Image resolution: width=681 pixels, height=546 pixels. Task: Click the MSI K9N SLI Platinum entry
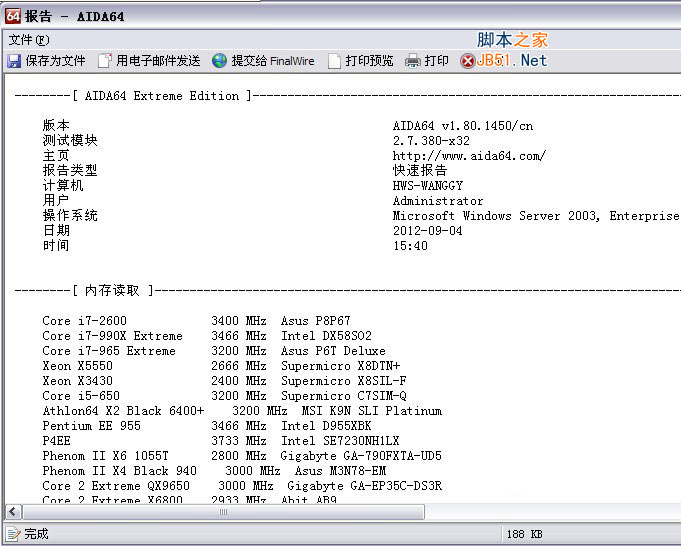point(372,410)
